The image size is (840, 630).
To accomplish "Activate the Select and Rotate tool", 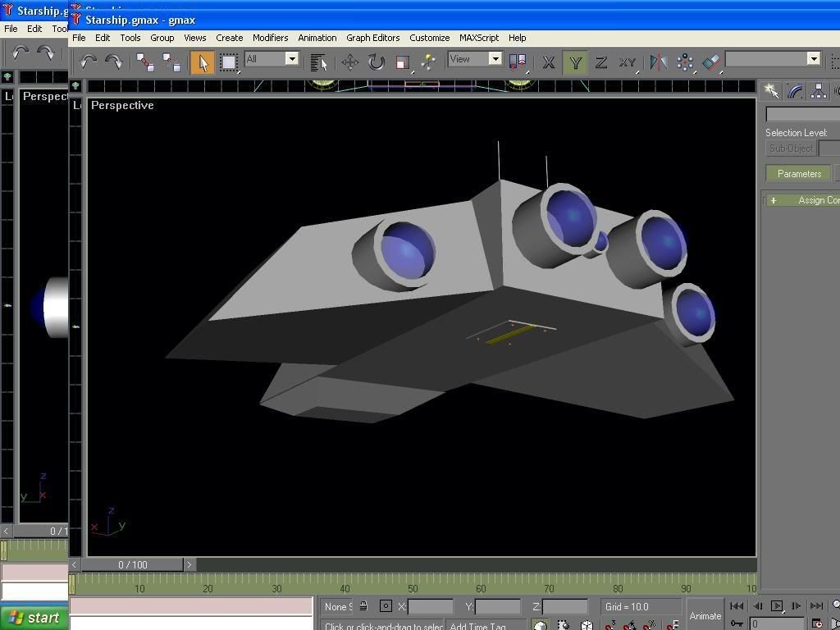I will click(x=376, y=62).
